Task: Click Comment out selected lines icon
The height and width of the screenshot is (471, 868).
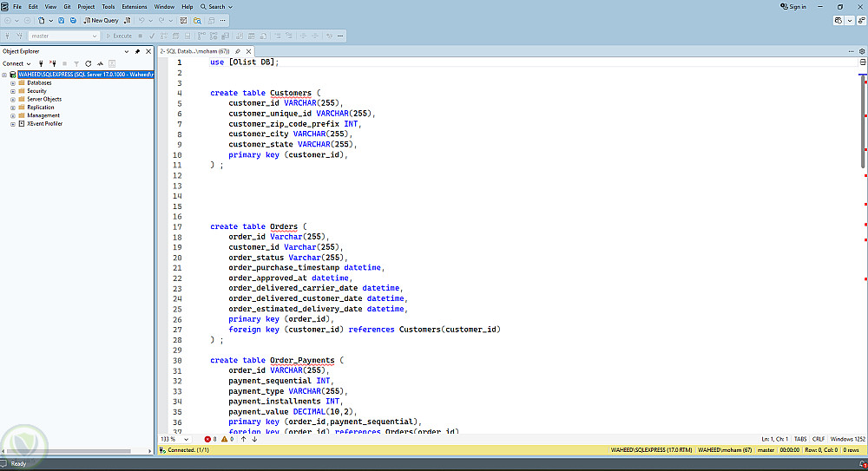Action: point(278,36)
